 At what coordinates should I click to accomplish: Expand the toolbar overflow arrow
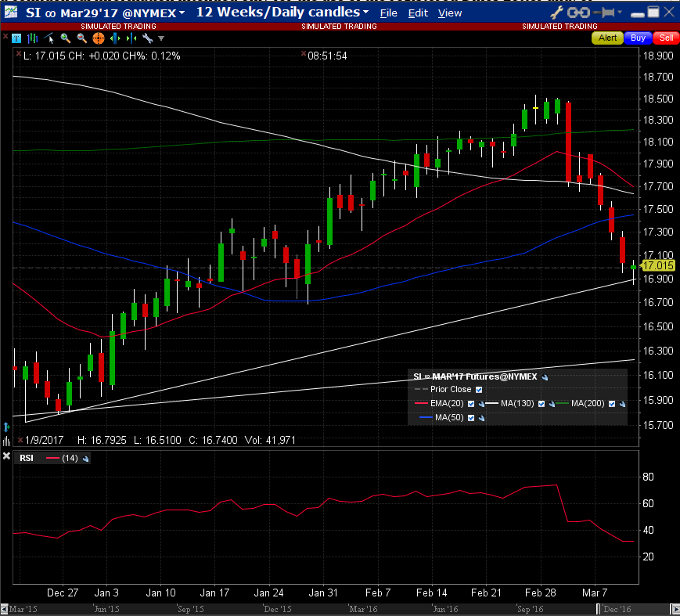point(161,38)
